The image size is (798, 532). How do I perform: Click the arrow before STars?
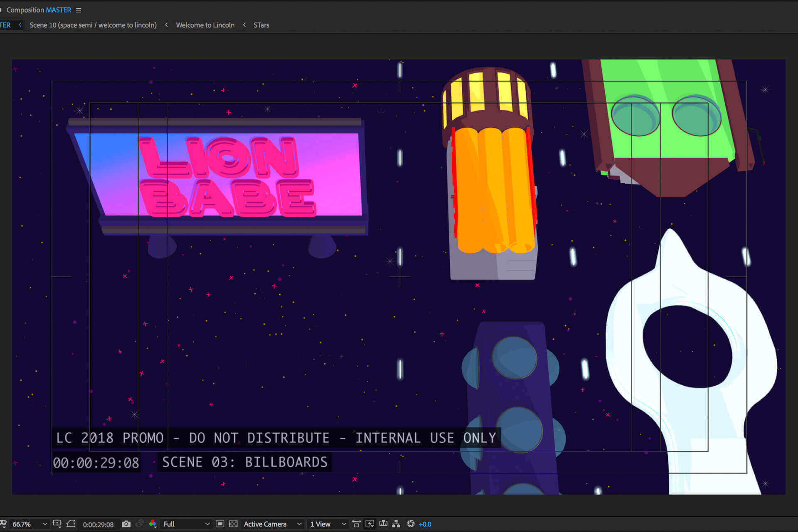coord(244,25)
